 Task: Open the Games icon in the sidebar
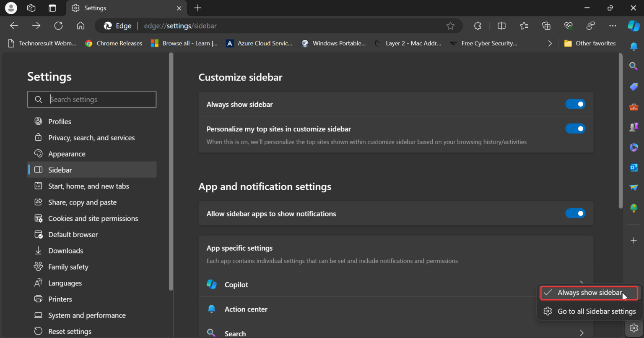coord(634,127)
